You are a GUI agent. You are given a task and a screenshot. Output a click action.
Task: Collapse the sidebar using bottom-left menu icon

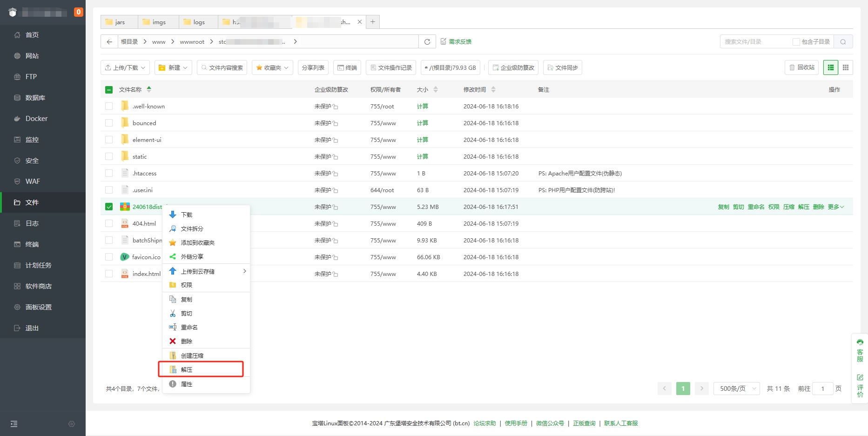pyautogui.click(x=14, y=424)
